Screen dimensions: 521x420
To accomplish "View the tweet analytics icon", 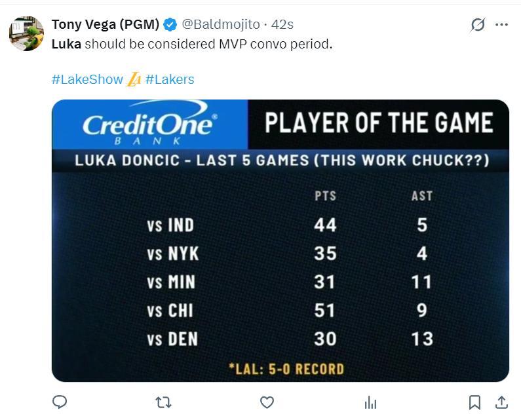I will pyautogui.click(x=370, y=402).
